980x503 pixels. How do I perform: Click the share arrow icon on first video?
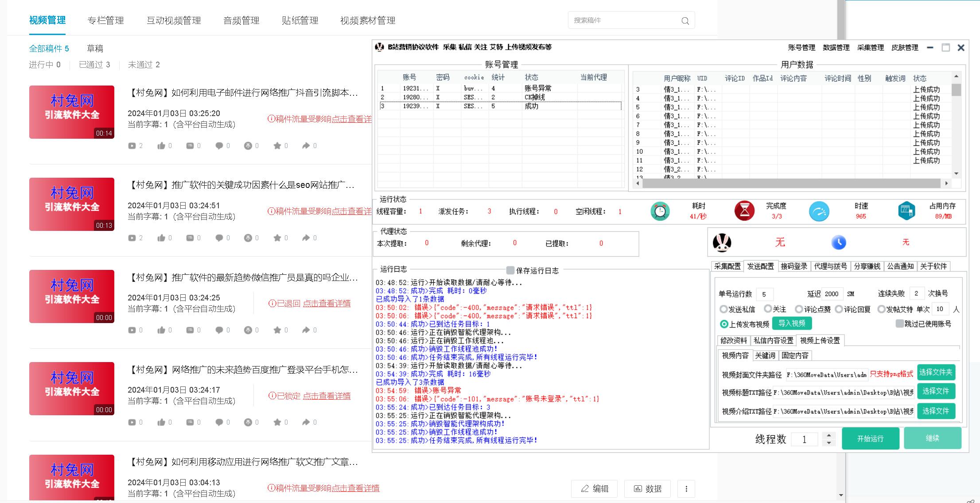306,146
